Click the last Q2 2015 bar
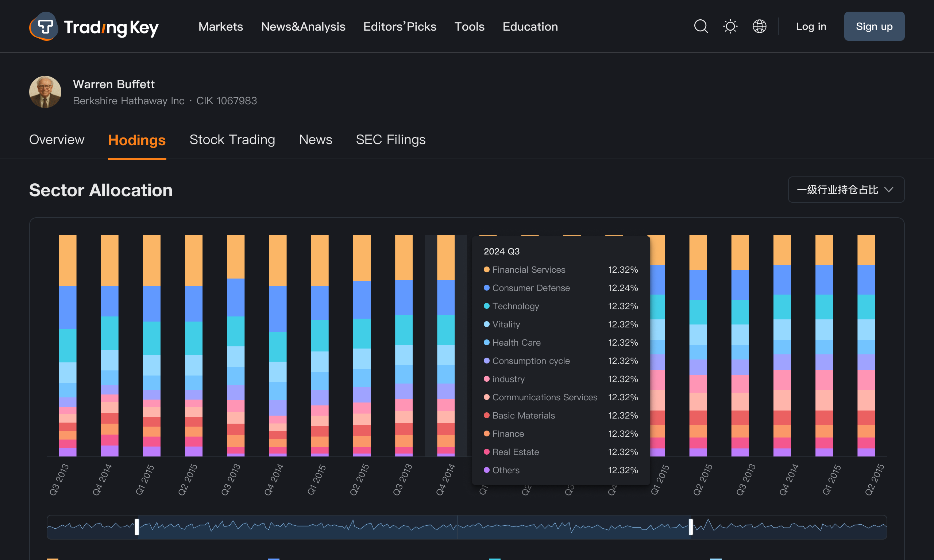934x560 pixels. point(866,345)
